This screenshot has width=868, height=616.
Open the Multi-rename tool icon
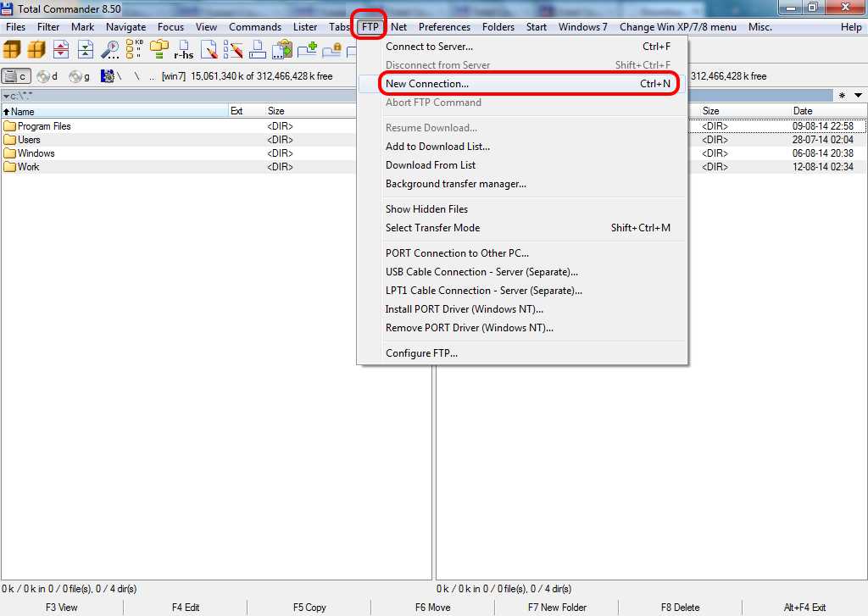tap(233, 50)
